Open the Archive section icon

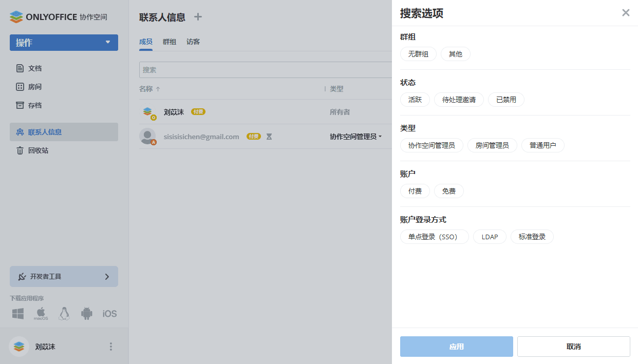click(x=20, y=105)
